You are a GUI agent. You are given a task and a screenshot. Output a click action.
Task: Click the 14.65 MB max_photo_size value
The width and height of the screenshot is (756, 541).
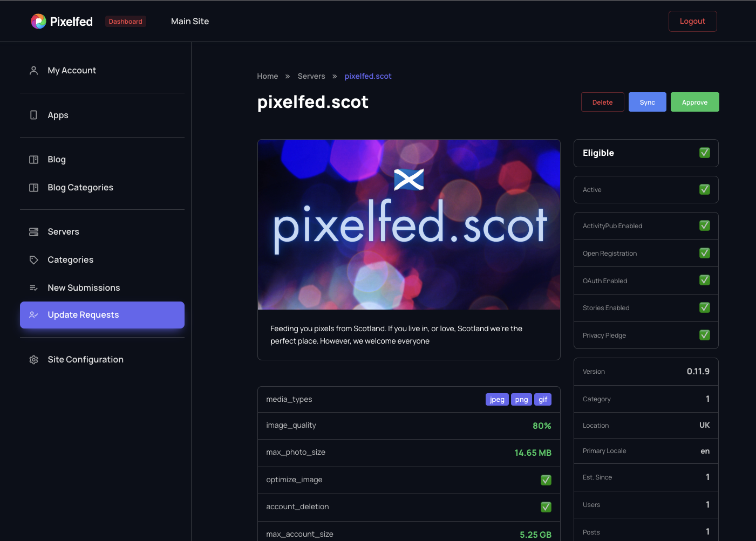pos(533,453)
